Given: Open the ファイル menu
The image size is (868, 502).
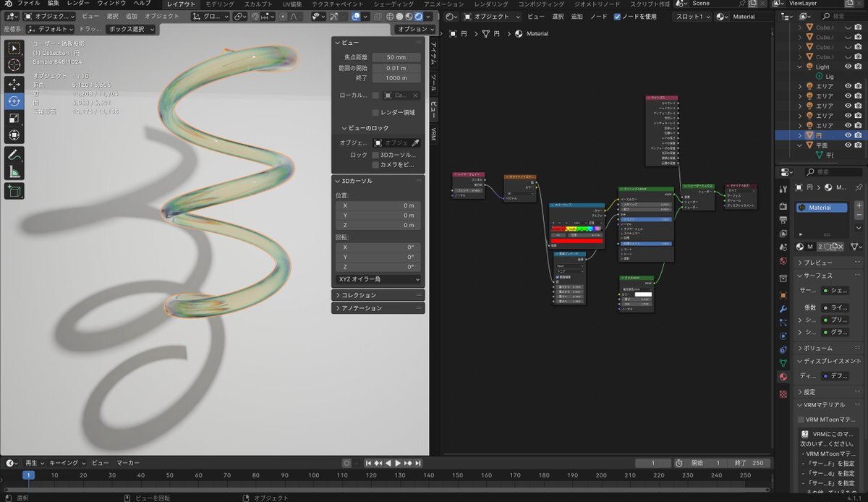Looking at the screenshot, I should [28, 4].
